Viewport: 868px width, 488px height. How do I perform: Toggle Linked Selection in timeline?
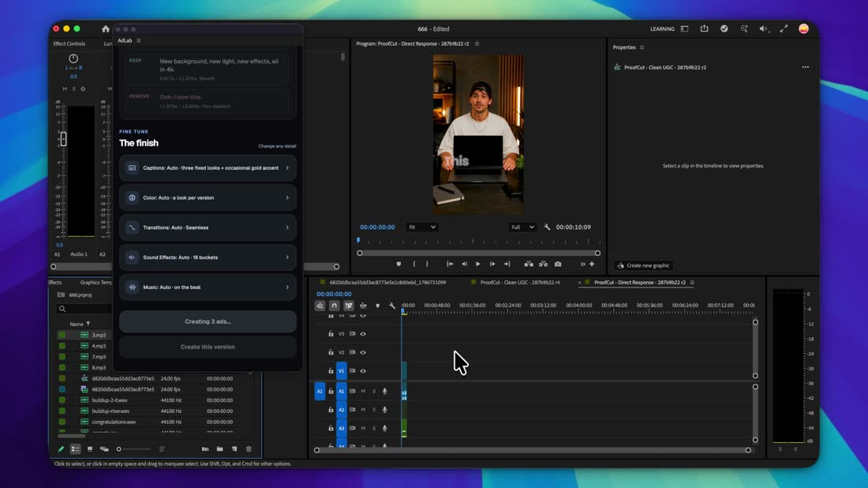(349, 306)
